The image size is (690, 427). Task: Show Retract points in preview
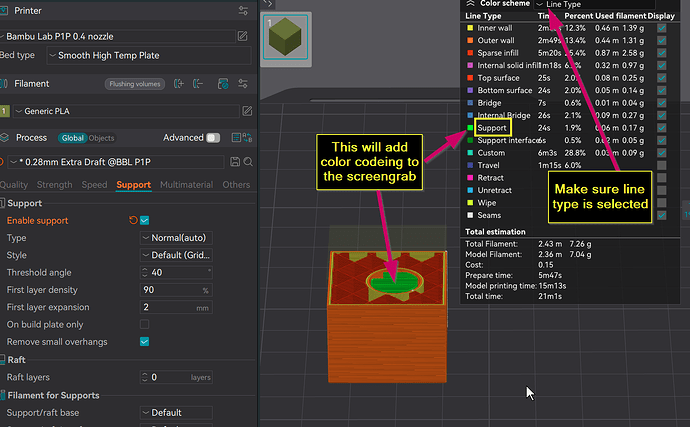pos(661,178)
